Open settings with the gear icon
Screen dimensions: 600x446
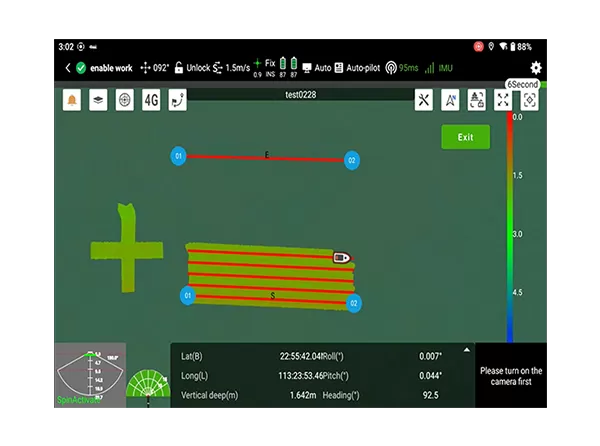[x=536, y=68]
